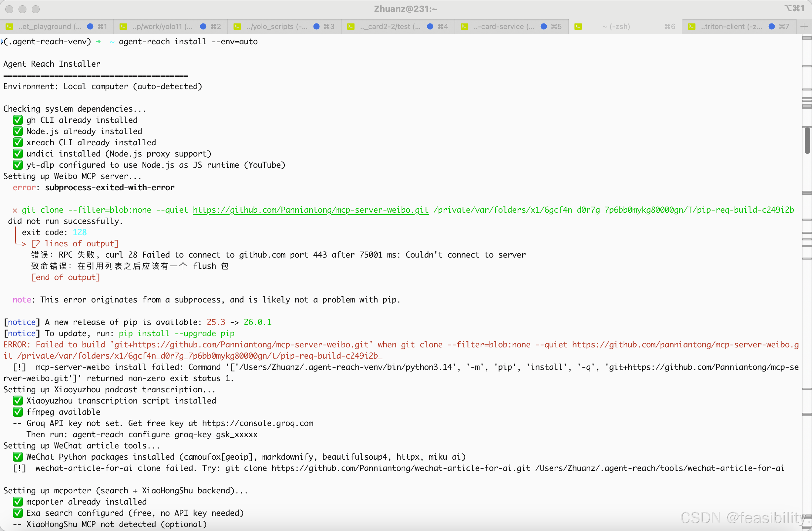812x531 pixels.
Task: Switch to the ~ (-zsh) tab
Action: click(616, 27)
